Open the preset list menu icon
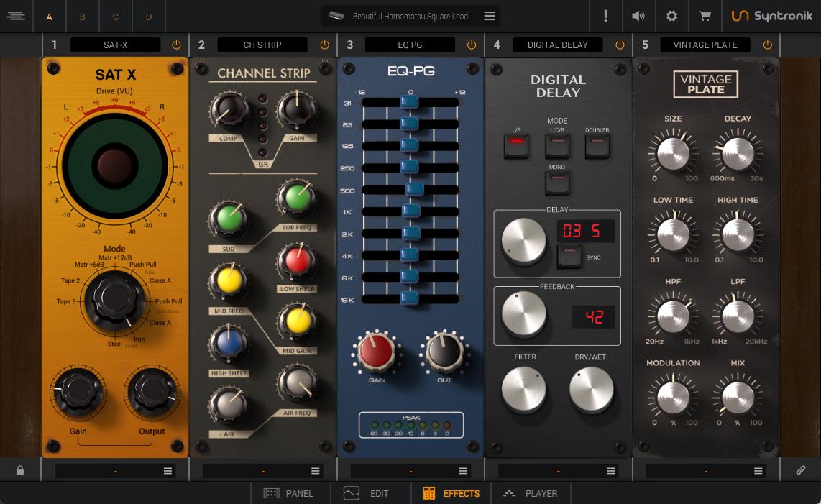Image resolution: width=821 pixels, height=504 pixels. (490, 16)
